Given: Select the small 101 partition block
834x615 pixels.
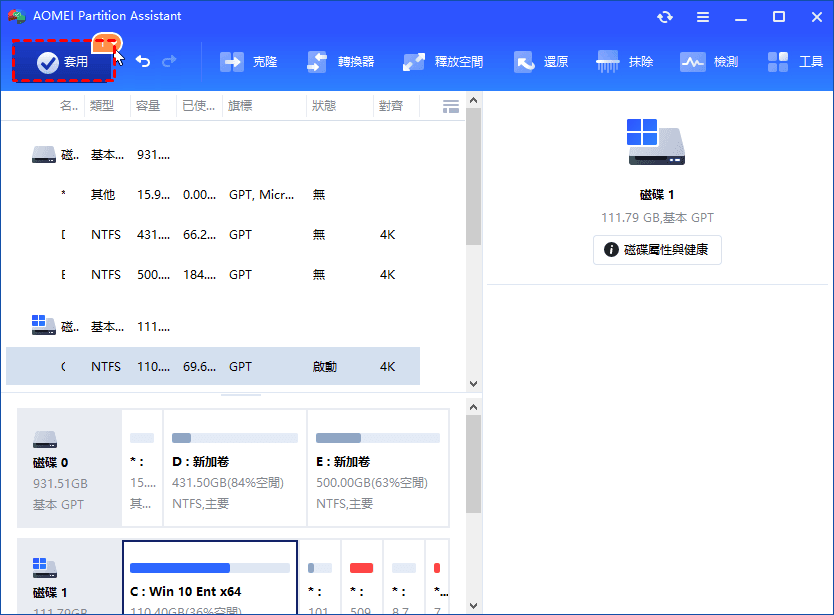Looking at the screenshot, I should coord(320,578).
